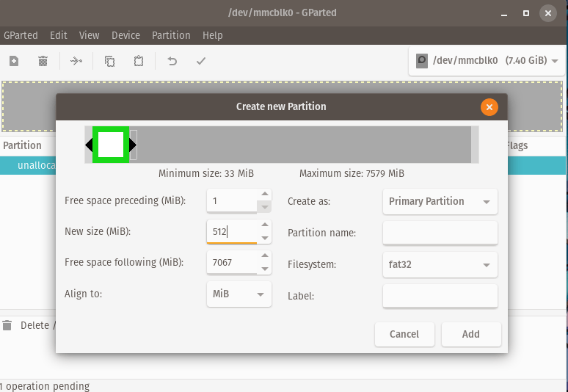The height and width of the screenshot is (392, 568).
Task: Click the Undo last operation icon
Action: tap(172, 61)
